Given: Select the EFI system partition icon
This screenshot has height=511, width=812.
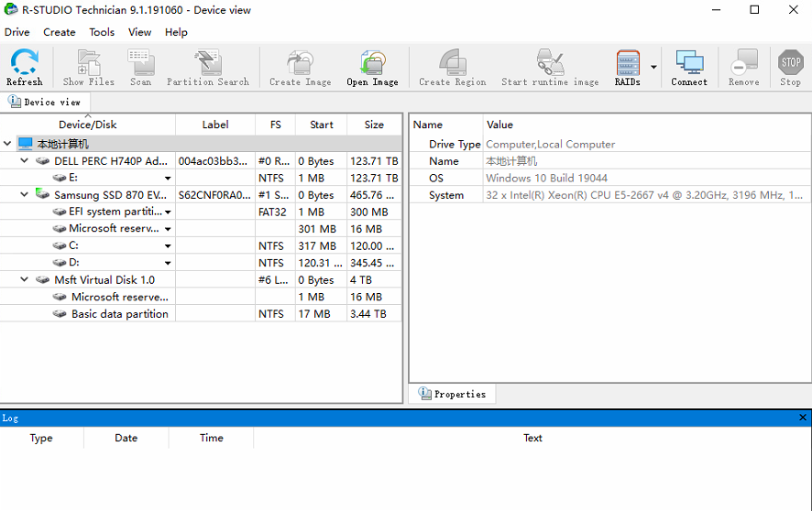Looking at the screenshot, I should 60,212.
